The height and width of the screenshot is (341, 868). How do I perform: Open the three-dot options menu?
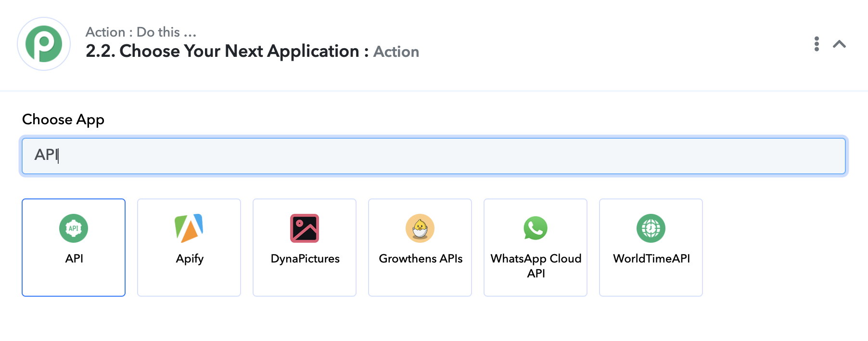(817, 44)
